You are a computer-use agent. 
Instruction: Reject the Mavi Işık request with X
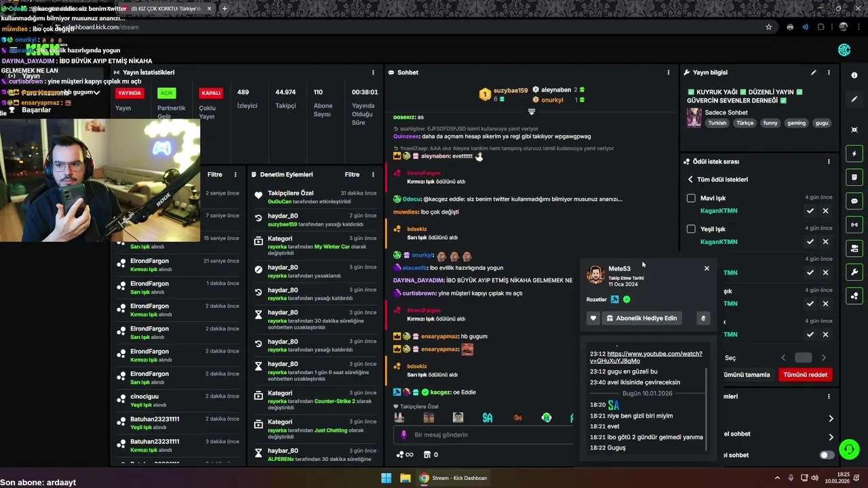pos(825,211)
